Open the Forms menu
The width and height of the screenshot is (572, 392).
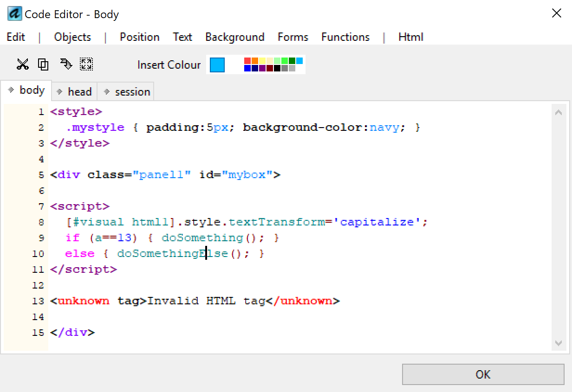[293, 37]
